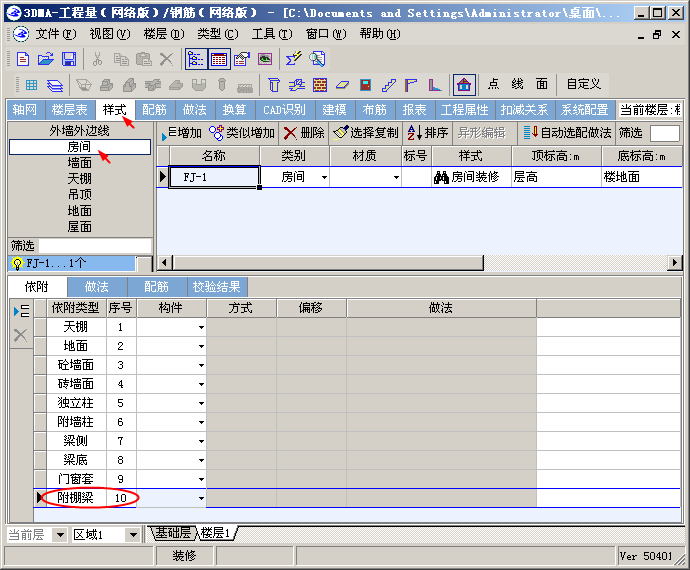
Task: Click the Cut scissors icon
Action: click(x=97, y=59)
